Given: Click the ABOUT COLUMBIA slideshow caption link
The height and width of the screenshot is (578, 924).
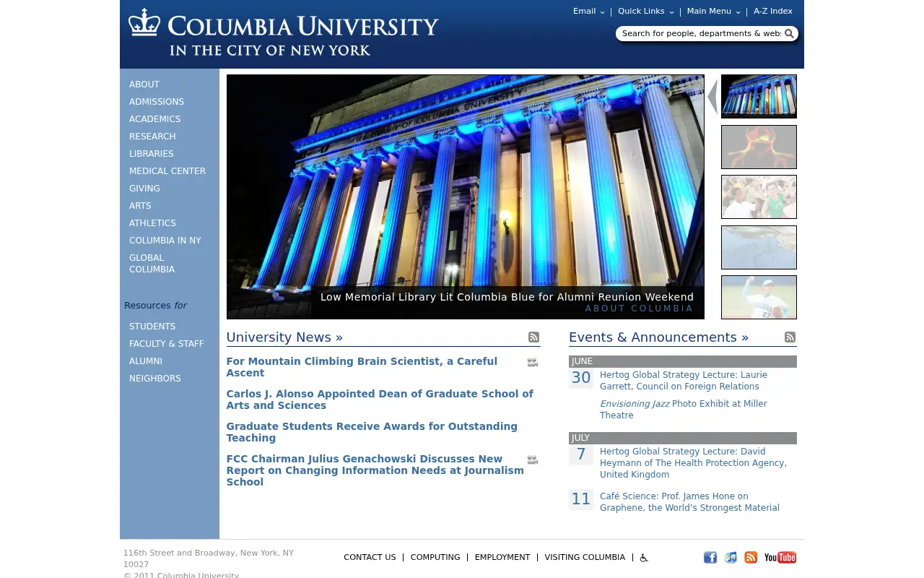Looking at the screenshot, I should click(639, 309).
